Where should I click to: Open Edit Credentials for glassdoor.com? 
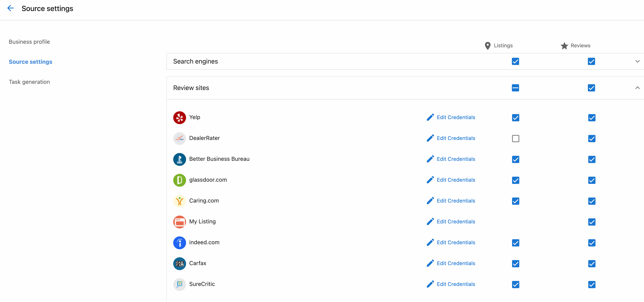point(456,180)
